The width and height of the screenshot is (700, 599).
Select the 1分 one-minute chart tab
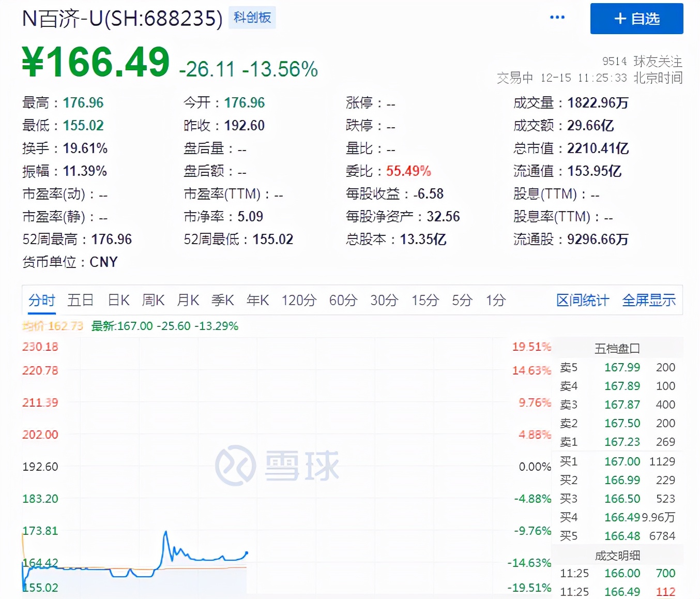(x=495, y=300)
